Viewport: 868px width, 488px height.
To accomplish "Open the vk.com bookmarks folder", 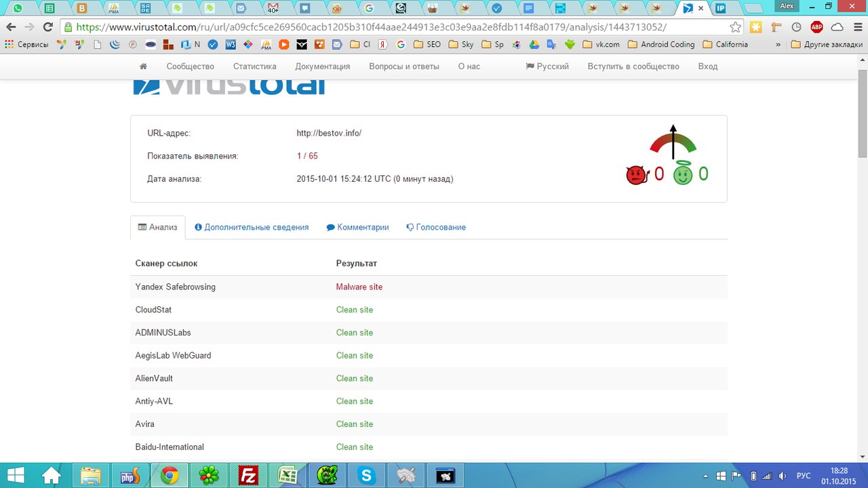I will pos(601,45).
